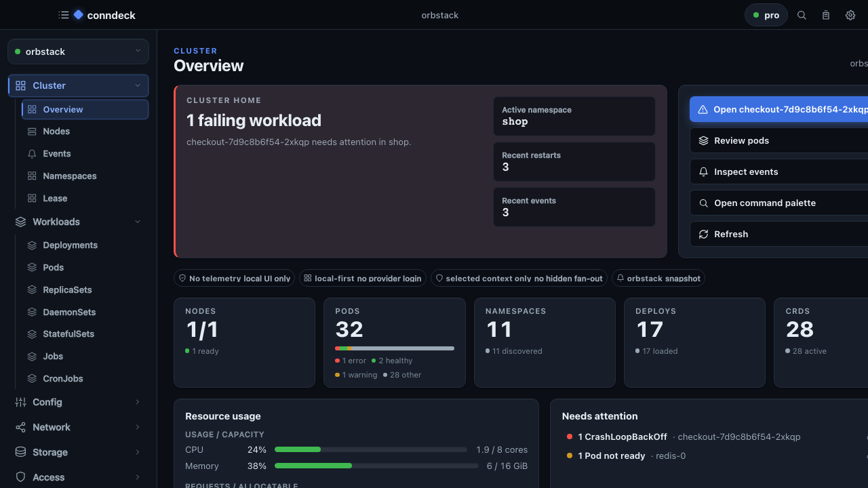The width and height of the screenshot is (868, 488).
Task: Collapse the Cluster section chevron
Action: [x=138, y=85]
